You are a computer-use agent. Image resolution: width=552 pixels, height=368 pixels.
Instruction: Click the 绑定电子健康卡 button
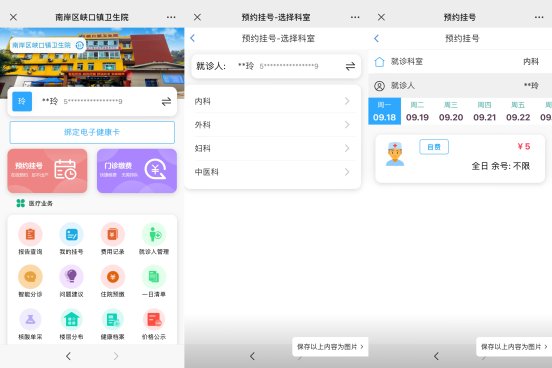[x=92, y=132]
